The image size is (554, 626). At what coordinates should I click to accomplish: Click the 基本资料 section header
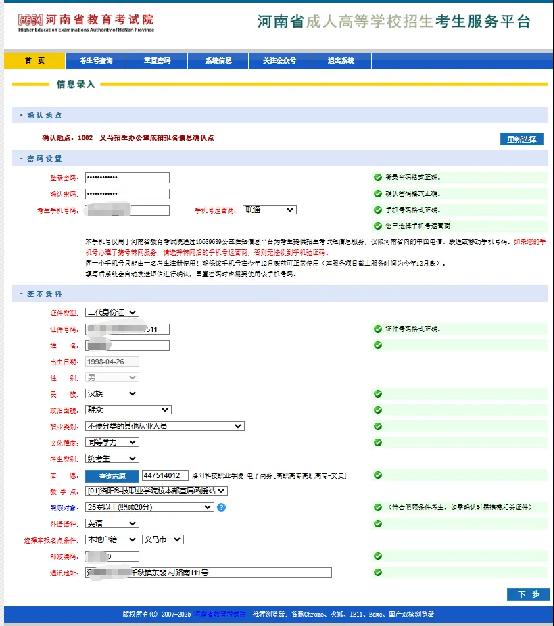(279, 294)
